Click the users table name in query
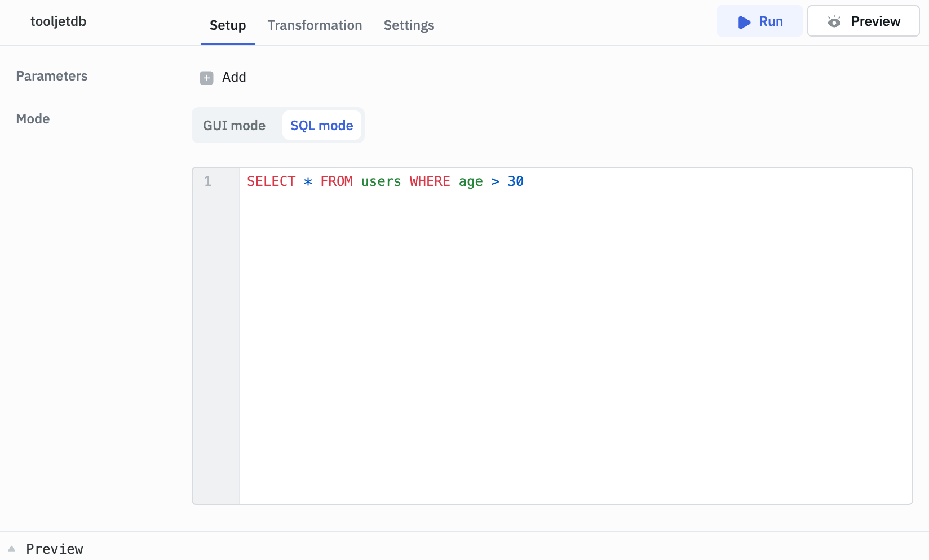The image size is (929, 560). (381, 181)
